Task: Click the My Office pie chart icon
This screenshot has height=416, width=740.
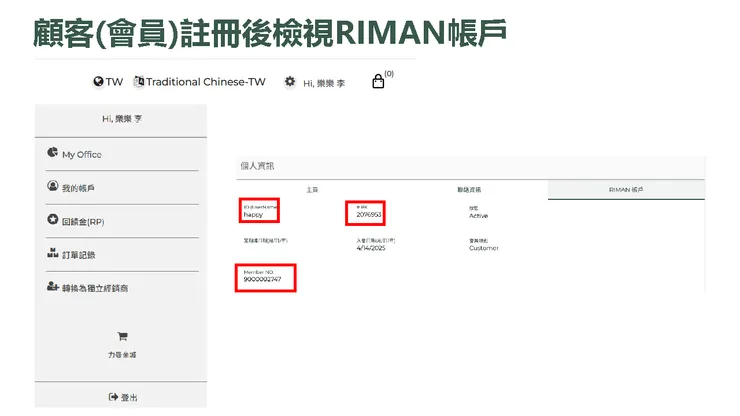Action: click(52, 152)
